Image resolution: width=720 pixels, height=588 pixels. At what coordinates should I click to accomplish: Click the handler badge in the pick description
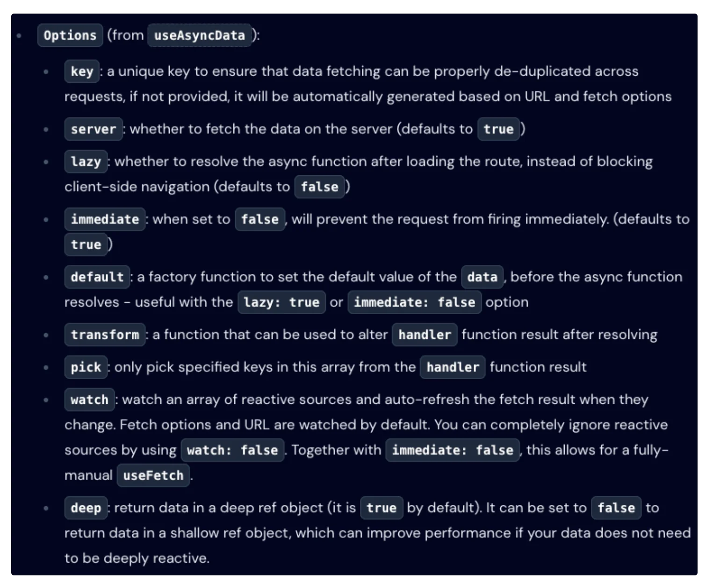tap(453, 367)
